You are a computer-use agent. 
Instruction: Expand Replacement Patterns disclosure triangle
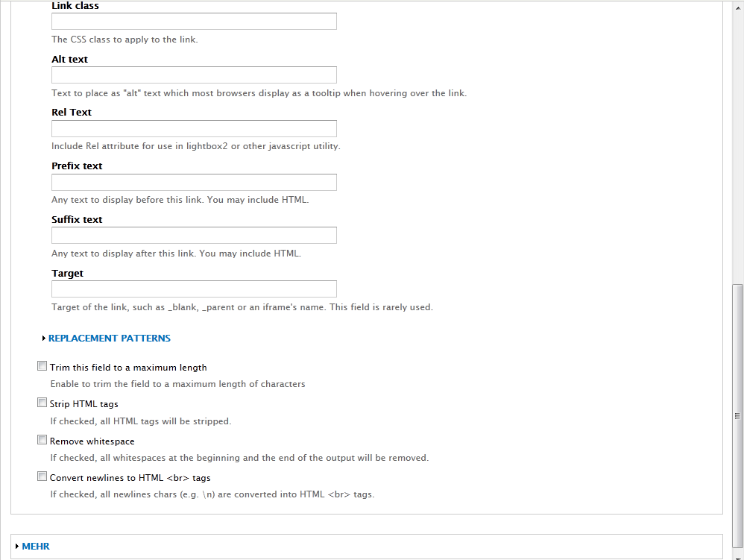[44, 339]
